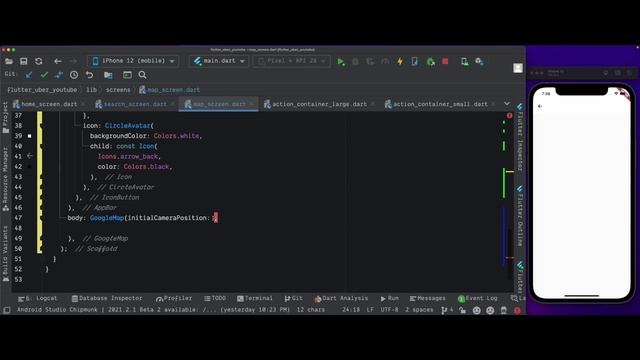
Task: Click the Flutter Hot Restart device icon
Action: pyautogui.click(x=414, y=62)
